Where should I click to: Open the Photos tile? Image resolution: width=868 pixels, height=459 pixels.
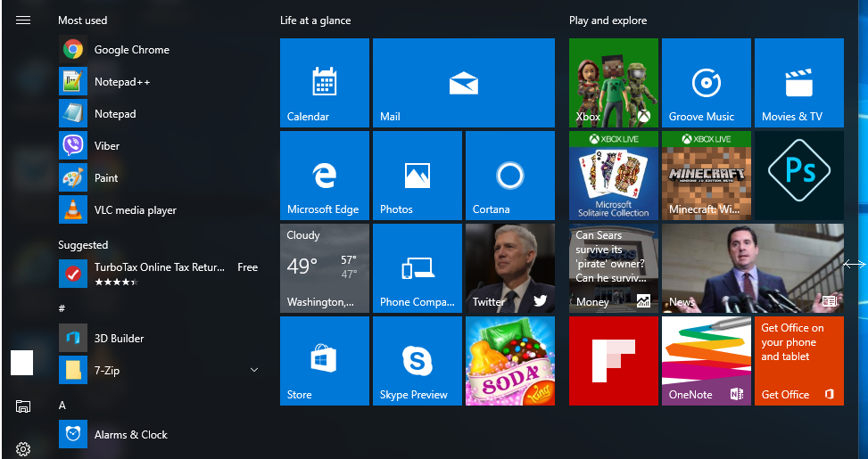(417, 176)
